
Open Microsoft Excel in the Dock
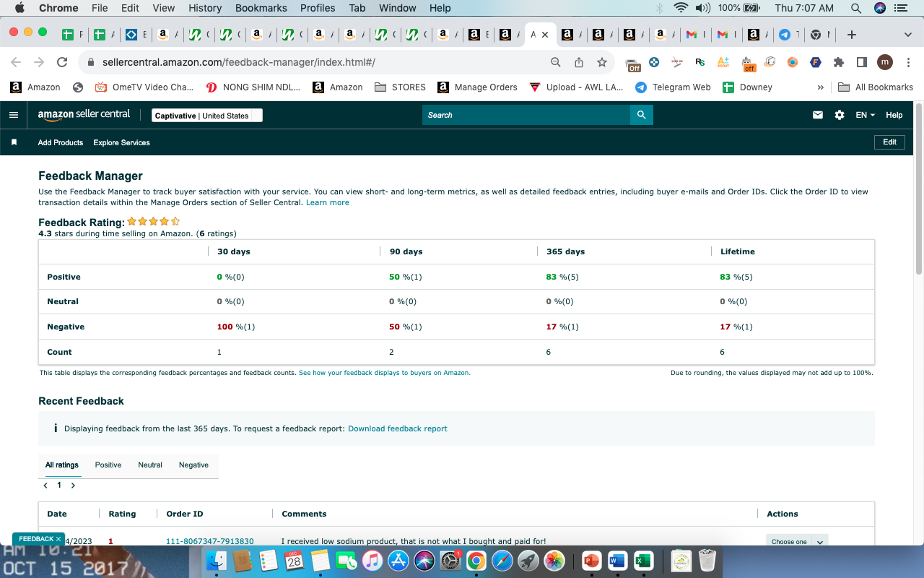[x=642, y=561]
